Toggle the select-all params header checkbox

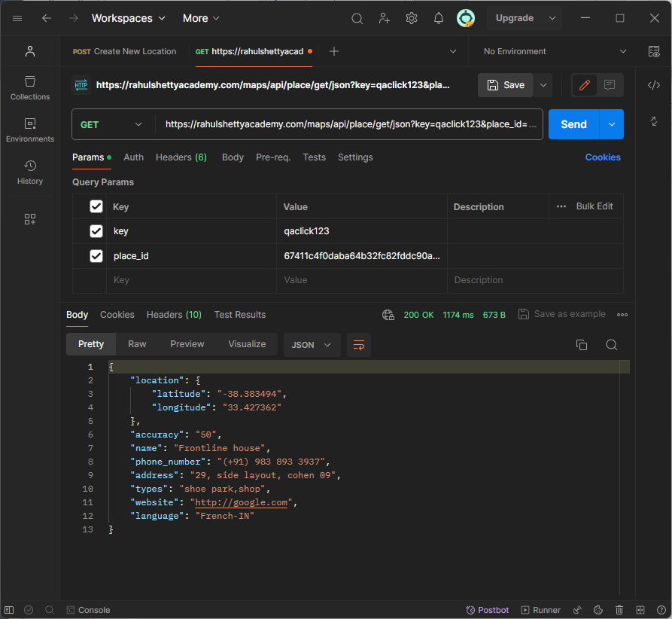[x=96, y=206]
